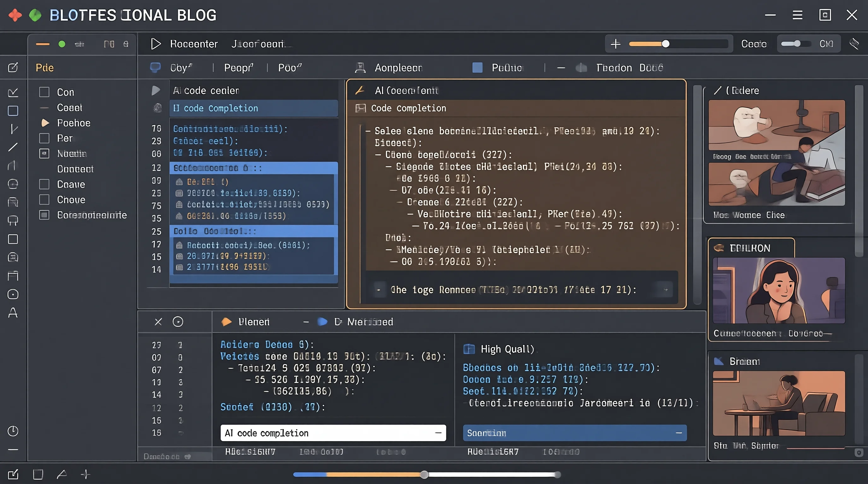Collapse the AI code completion field dash
The height and width of the screenshot is (484, 868).
point(438,433)
